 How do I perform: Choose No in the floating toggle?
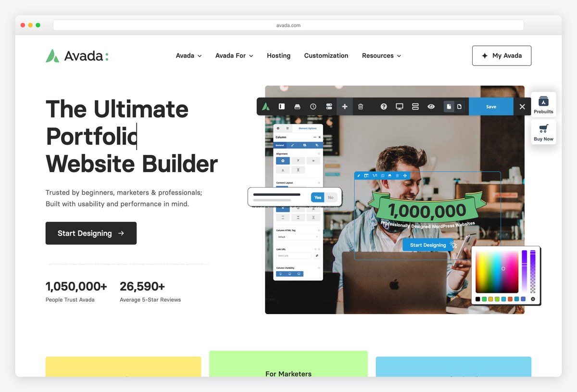[x=331, y=197]
